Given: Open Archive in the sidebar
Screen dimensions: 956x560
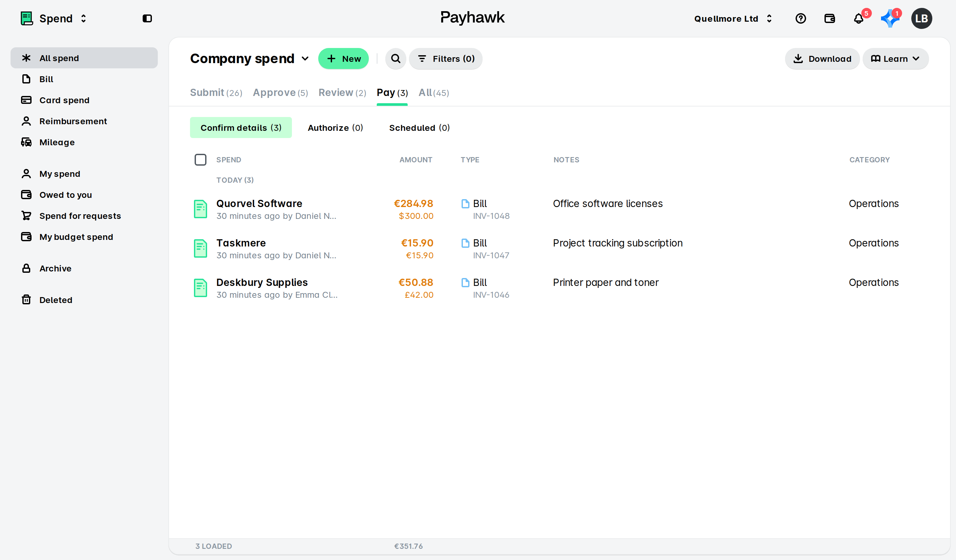Looking at the screenshot, I should (x=84, y=268).
